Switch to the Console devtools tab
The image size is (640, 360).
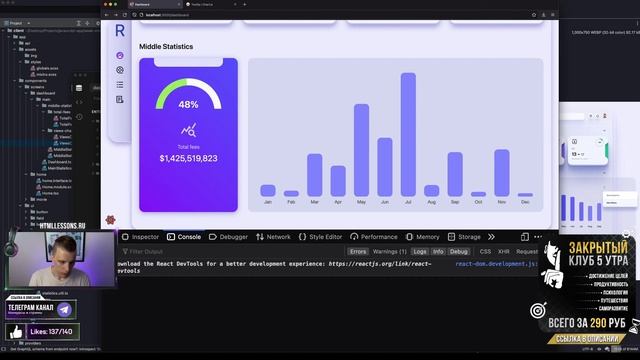coord(184,237)
